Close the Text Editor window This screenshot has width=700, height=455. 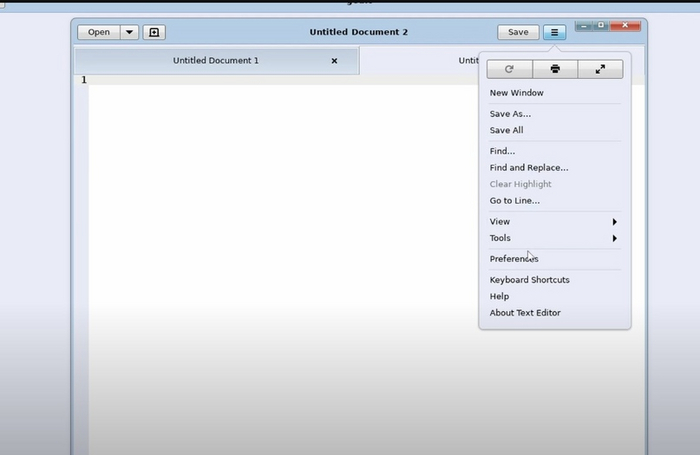[625, 26]
